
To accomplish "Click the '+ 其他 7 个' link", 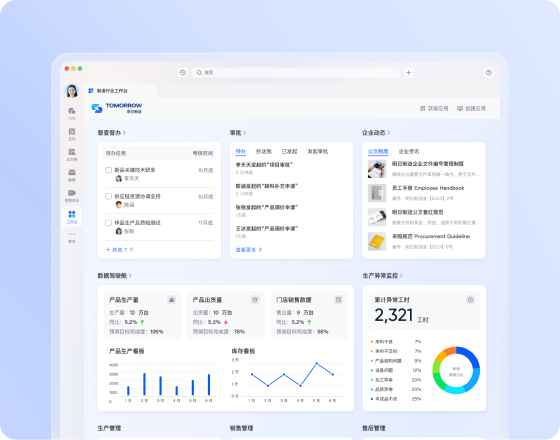I will [x=120, y=250].
